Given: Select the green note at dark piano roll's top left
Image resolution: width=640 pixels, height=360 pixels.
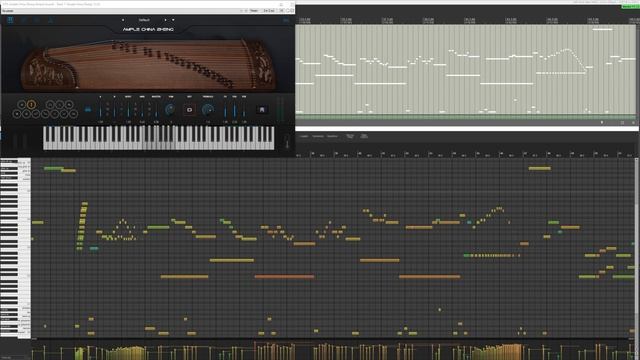Looking at the screenshot, I should point(53,168).
